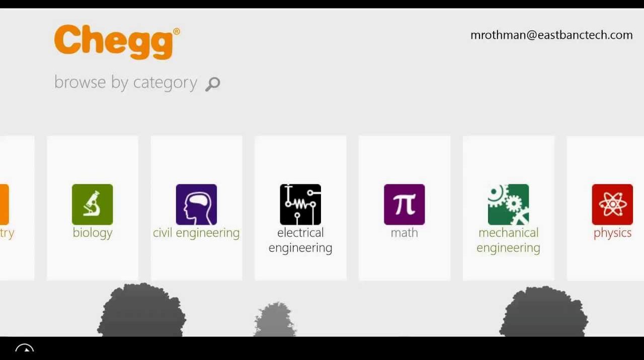Click the electrical engineering label

300,240
